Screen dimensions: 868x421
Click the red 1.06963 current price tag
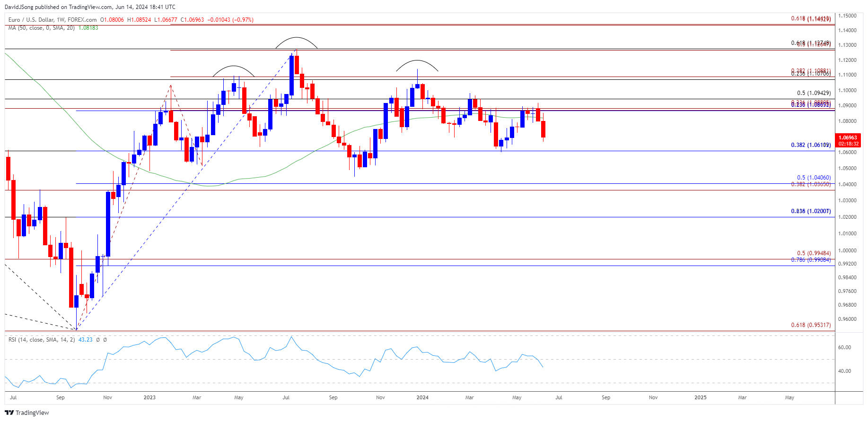click(848, 138)
